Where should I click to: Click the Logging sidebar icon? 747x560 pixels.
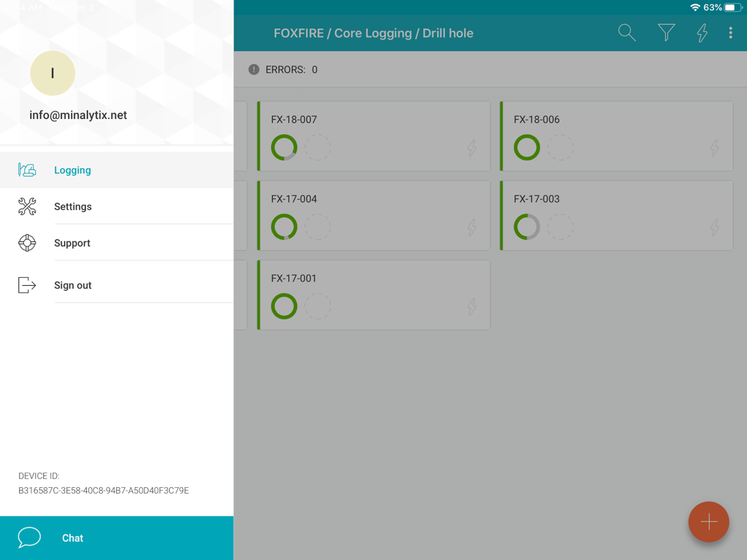click(27, 169)
